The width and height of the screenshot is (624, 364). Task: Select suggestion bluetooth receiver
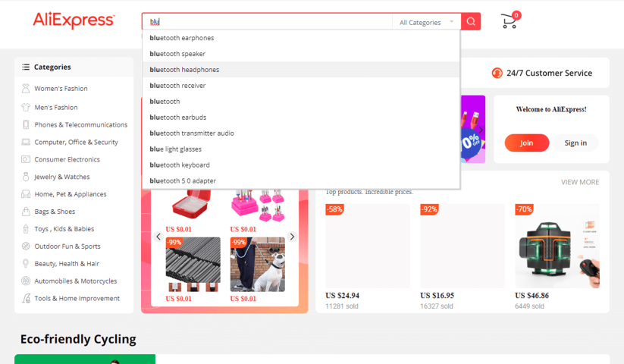[x=301, y=86]
